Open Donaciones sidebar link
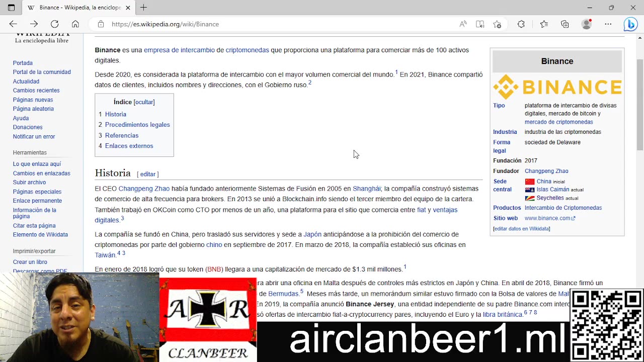The height and width of the screenshot is (362, 644). [x=28, y=127]
